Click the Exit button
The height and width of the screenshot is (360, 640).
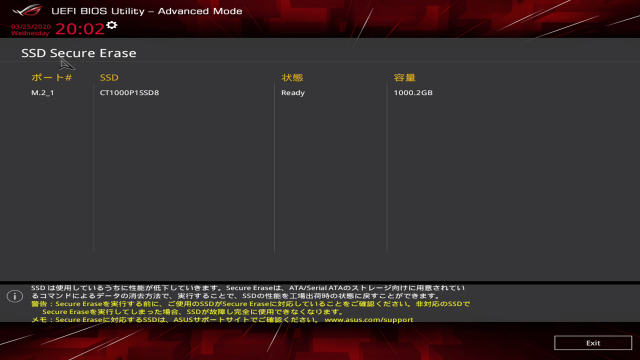point(593,343)
